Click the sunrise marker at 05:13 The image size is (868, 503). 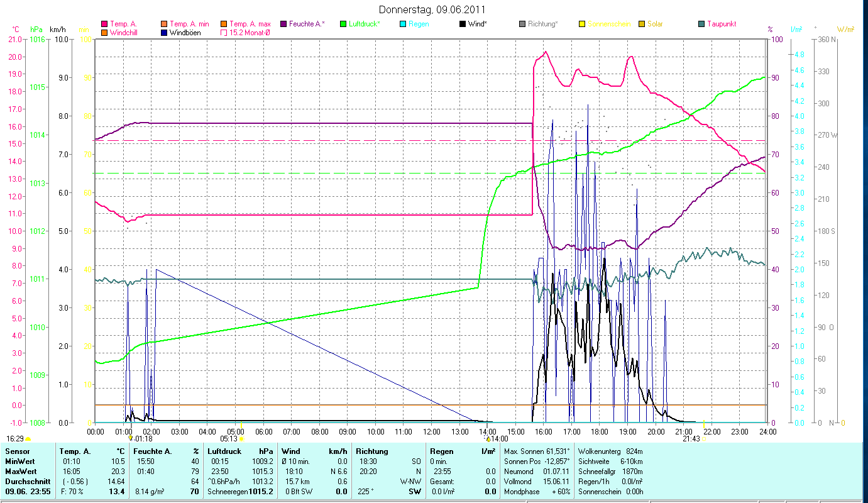coord(241,439)
